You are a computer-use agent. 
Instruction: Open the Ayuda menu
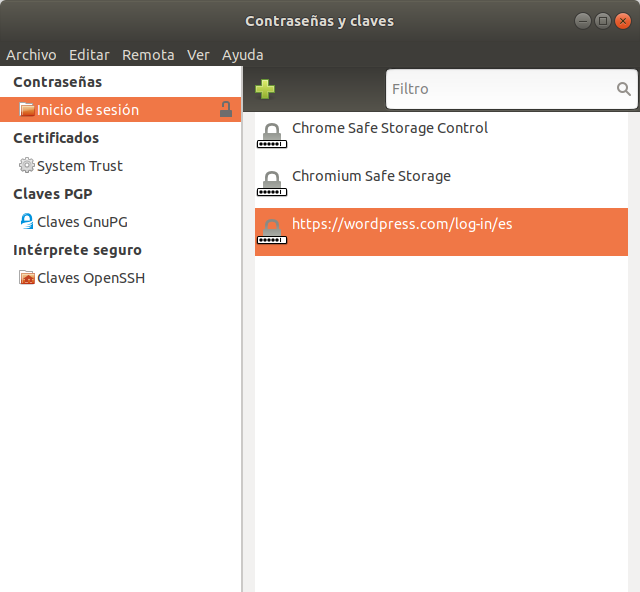click(x=244, y=55)
